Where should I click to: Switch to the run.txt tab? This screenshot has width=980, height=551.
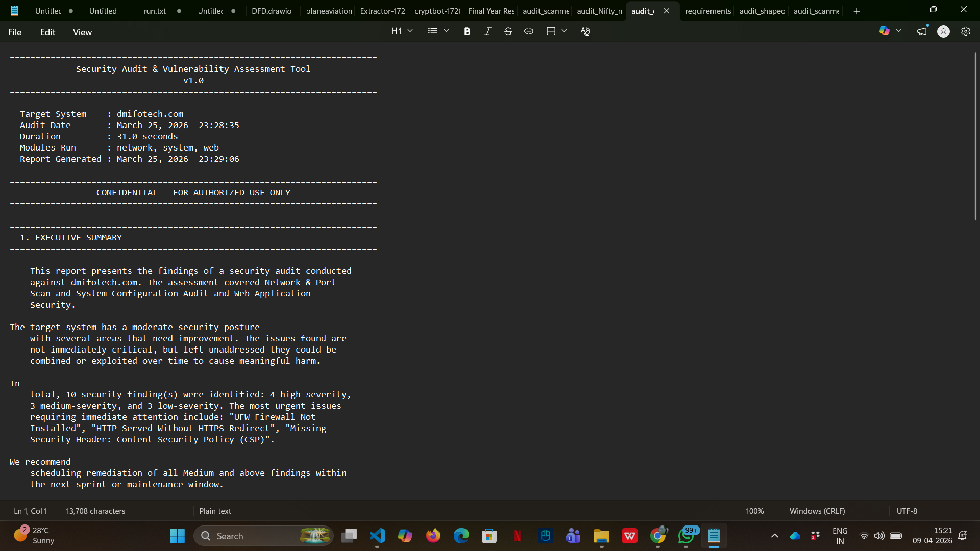(x=155, y=11)
